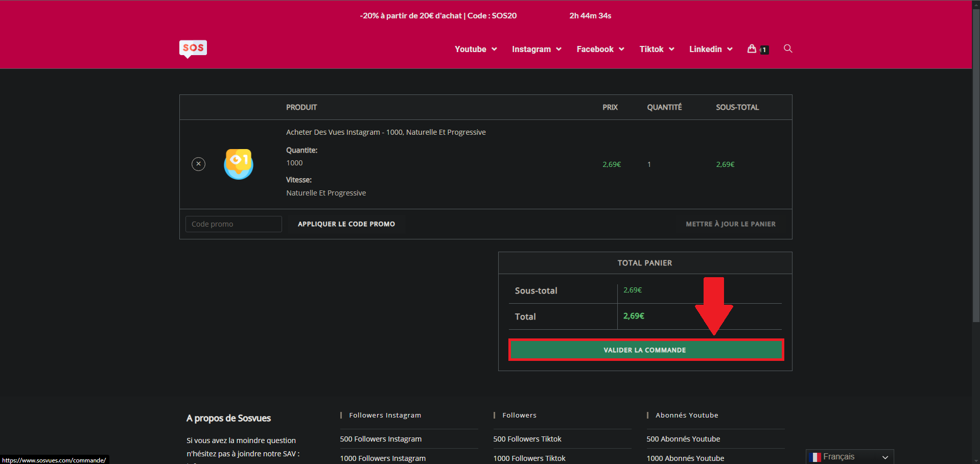Open the Instagram nav menu item
980x464 pixels.
click(x=531, y=49)
